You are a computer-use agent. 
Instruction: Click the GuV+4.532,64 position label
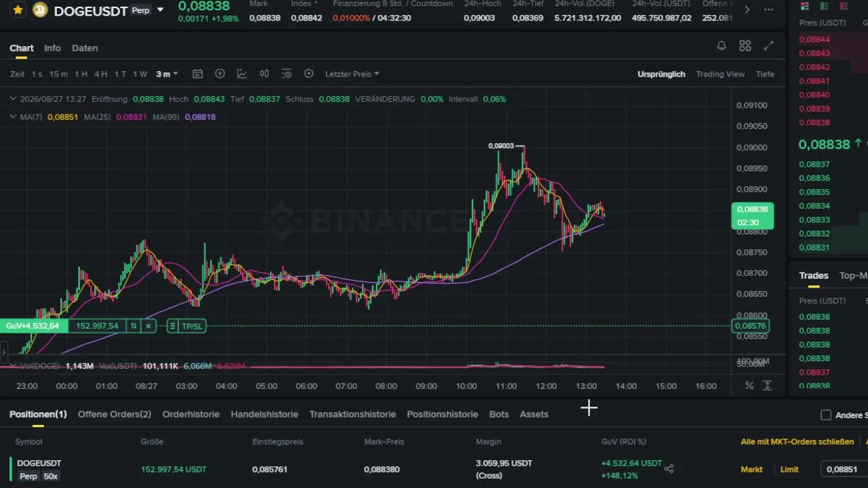pyautogui.click(x=34, y=326)
